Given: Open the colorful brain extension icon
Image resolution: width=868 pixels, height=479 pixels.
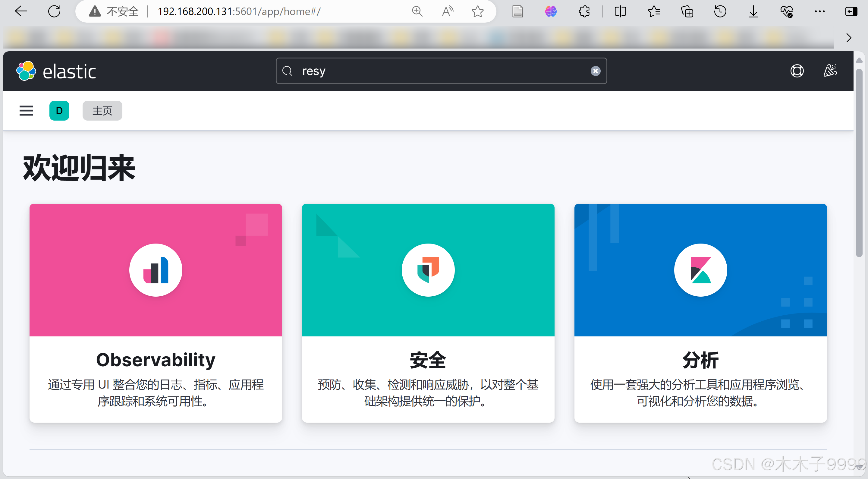Looking at the screenshot, I should point(551,11).
